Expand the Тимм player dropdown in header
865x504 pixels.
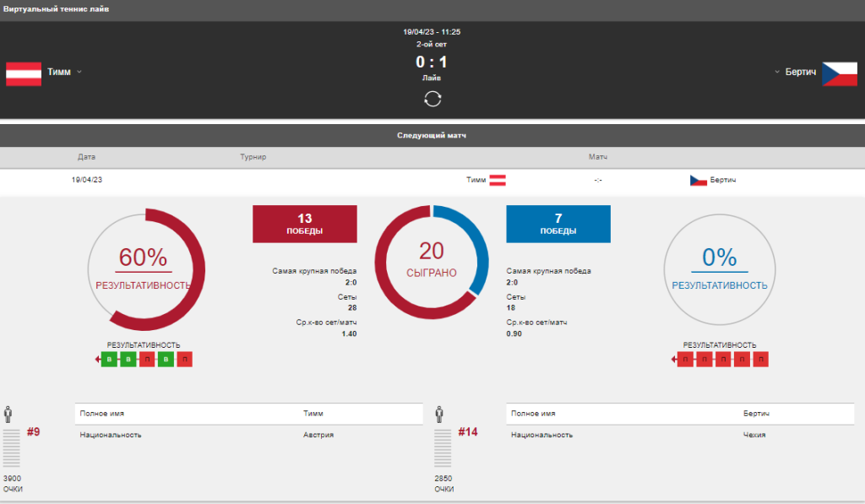tap(79, 73)
